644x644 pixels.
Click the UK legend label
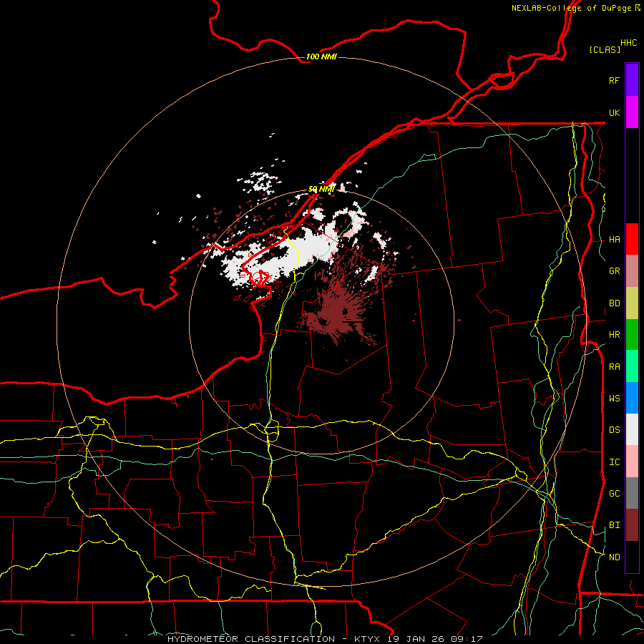(614, 112)
